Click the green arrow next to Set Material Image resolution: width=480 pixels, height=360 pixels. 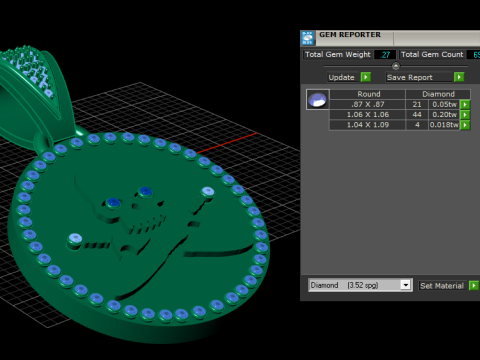click(x=474, y=286)
